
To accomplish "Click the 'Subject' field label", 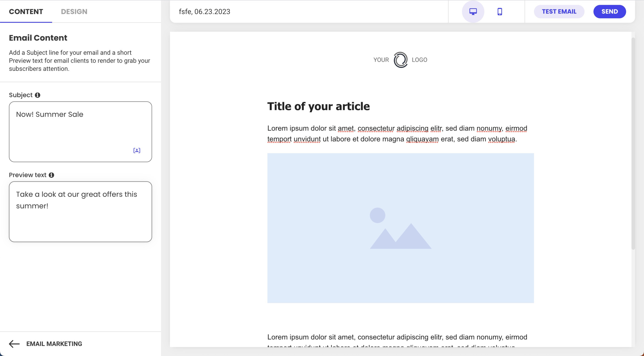I will (x=21, y=95).
